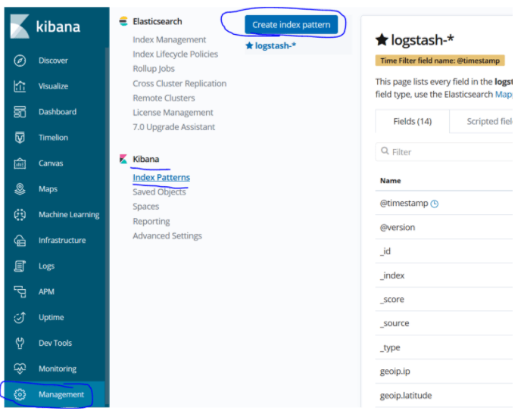Click the Filter input field
The height and width of the screenshot is (420, 524).
tap(444, 152)
